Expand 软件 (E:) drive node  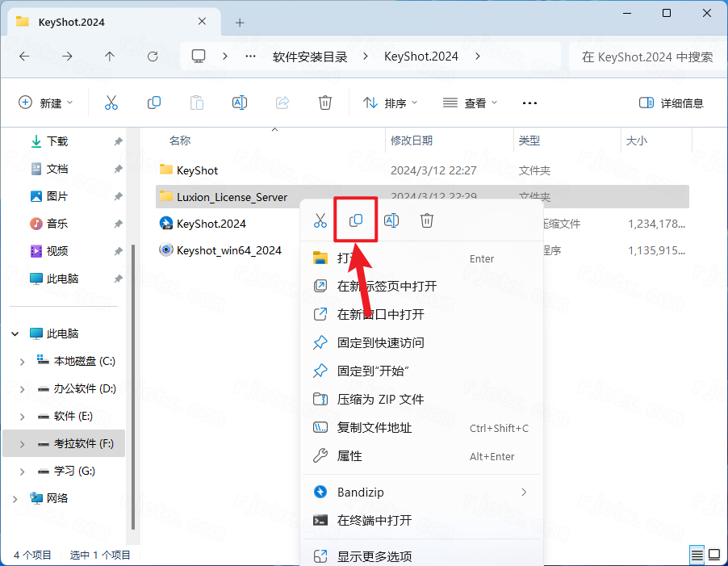(22, 417)
